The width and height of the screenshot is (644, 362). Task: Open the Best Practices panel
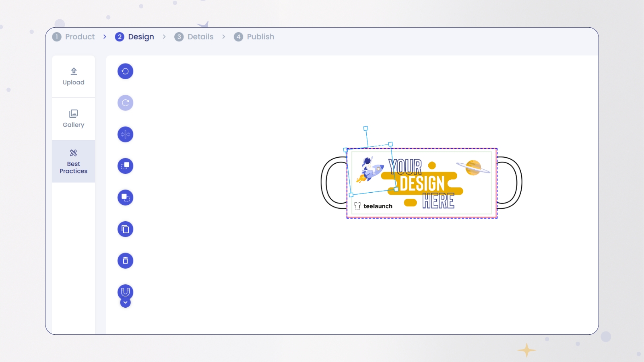[x=74, y=161]
